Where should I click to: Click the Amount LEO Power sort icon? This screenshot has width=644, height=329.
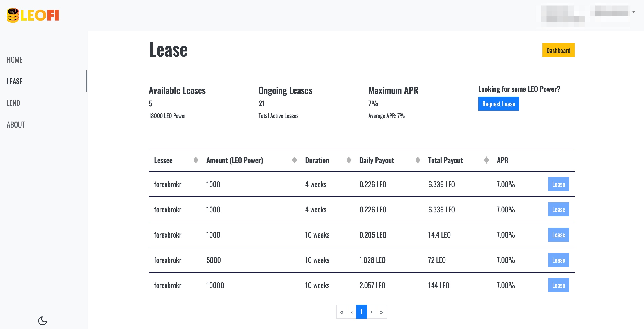pos(295,160)
